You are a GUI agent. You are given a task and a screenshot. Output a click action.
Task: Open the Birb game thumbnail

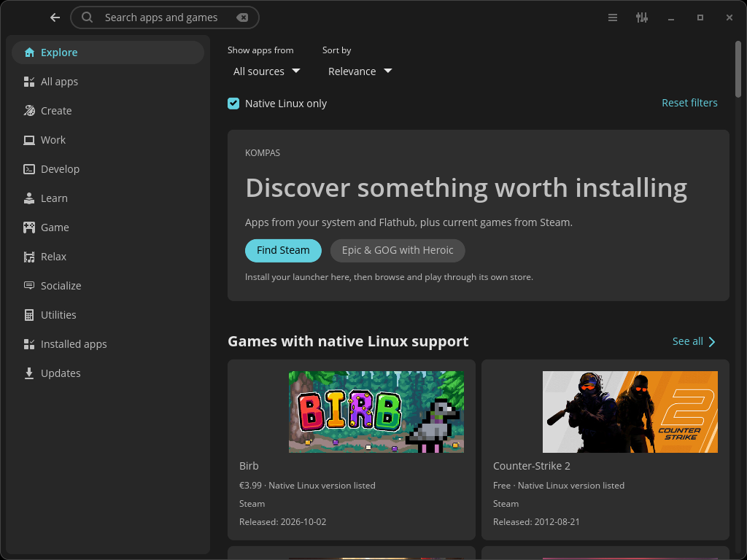tap(376, 412)
